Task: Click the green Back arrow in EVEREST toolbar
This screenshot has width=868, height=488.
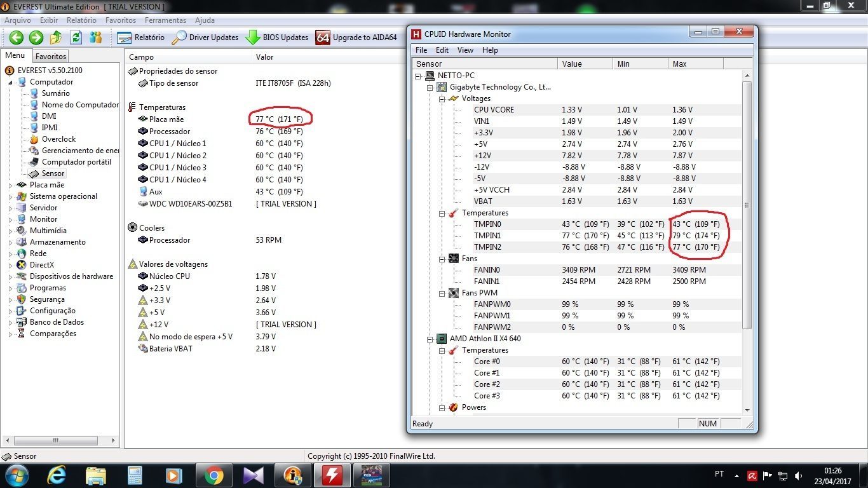Action: tap(17, 37)
